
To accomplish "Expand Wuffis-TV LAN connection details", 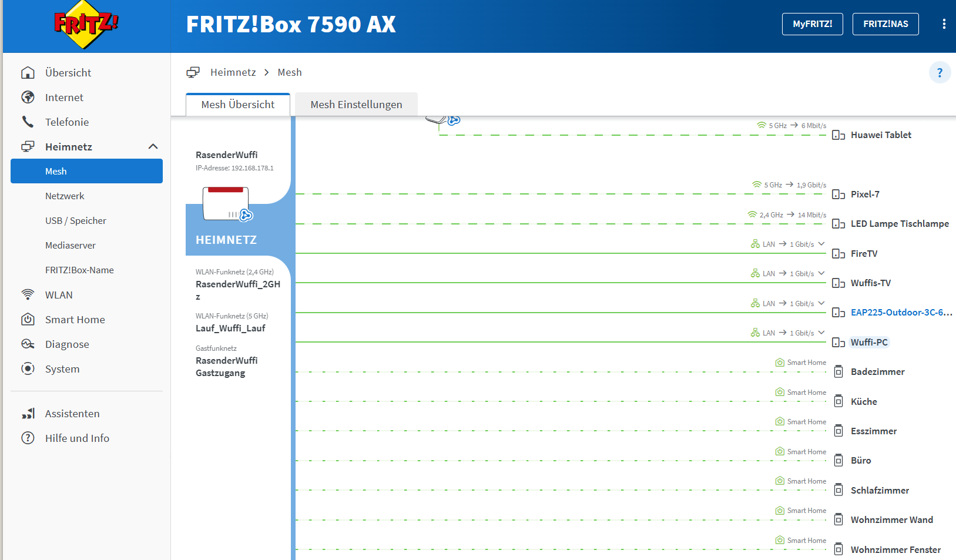I will click(x=821, y=273).
